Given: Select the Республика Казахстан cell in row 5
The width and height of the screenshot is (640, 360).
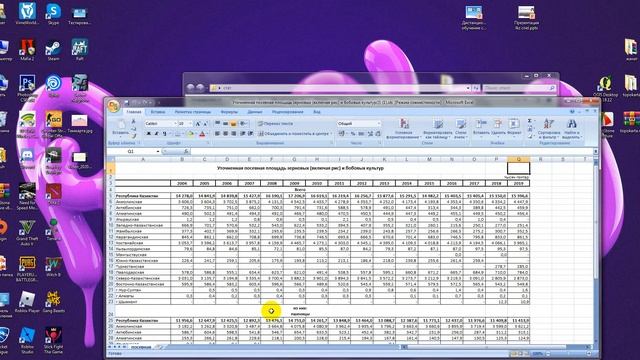Looking at the screenshot, I should (143, 196).
